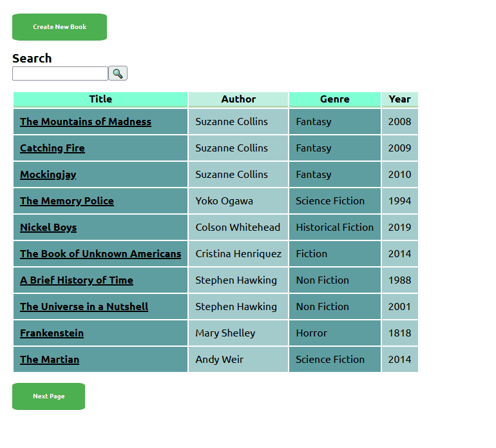Select the year 2019 cell
Image resolution: width=496 pixels, height=448 pixels.
400,228
